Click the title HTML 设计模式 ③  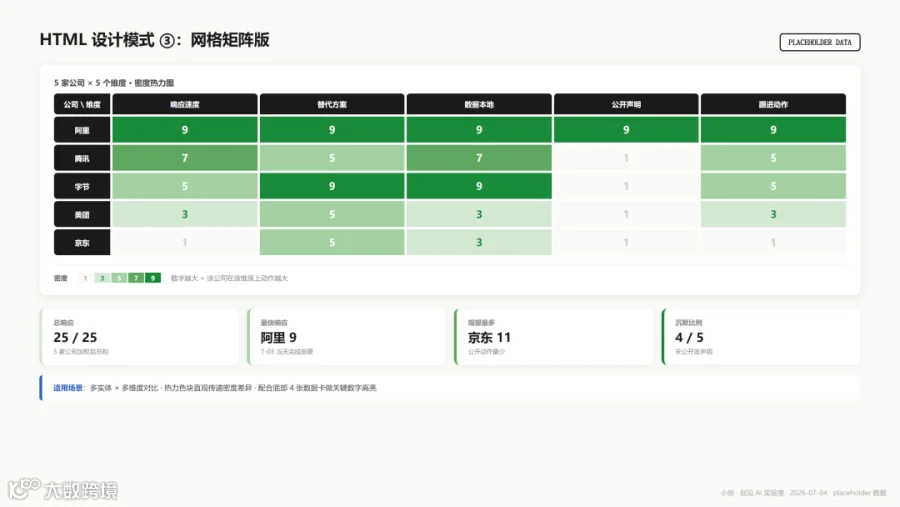point(154,40)
